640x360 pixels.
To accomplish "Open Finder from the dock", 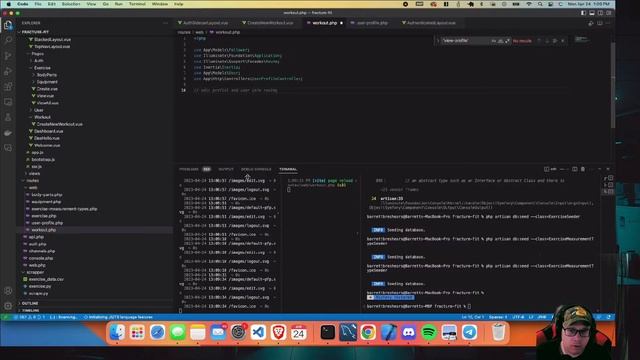I will (117, 333).
